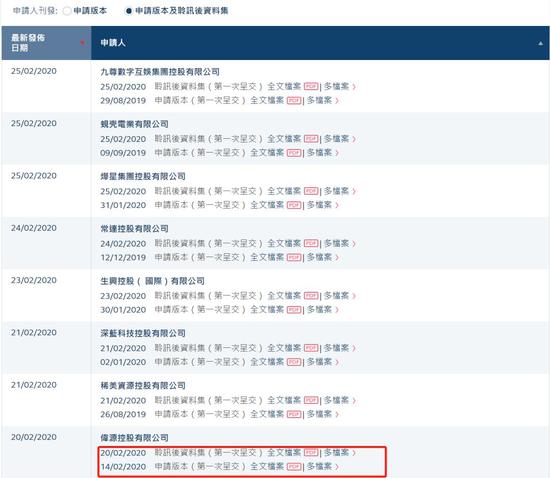Toggle sort arrow in 申請人 column header
The height and width of the screenshot is (478, 550).
(541, 43)
